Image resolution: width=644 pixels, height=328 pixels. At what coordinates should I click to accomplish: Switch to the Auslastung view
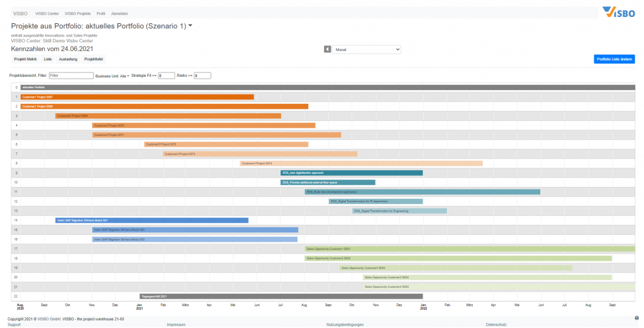pyautogui.click(x=68, y=59)
